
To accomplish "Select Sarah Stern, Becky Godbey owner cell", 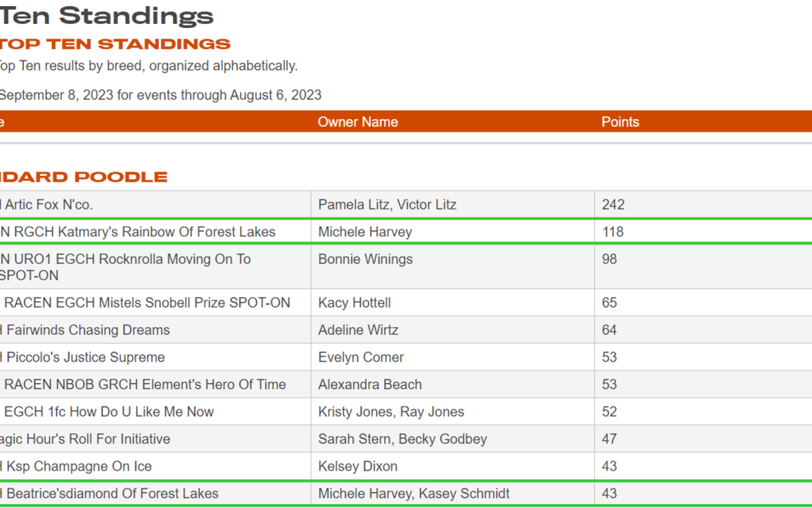I will click(402, 439).
